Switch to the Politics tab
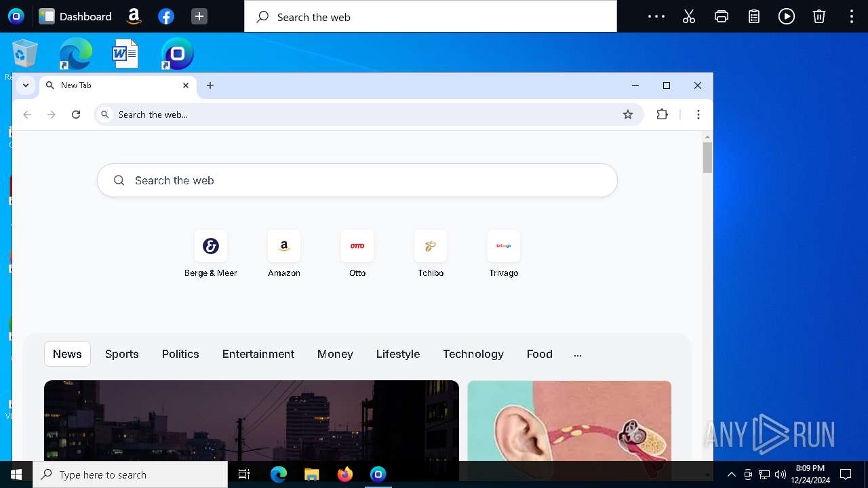The image size is (868, 488). coord(180,354)
